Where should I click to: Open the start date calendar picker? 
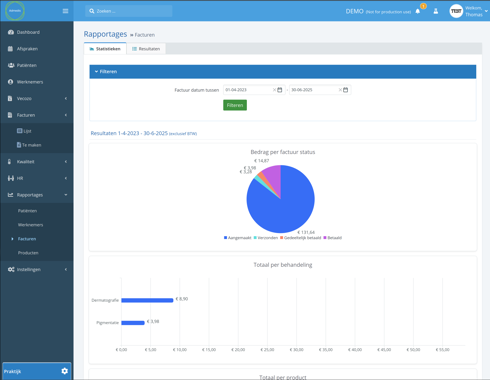280,90
